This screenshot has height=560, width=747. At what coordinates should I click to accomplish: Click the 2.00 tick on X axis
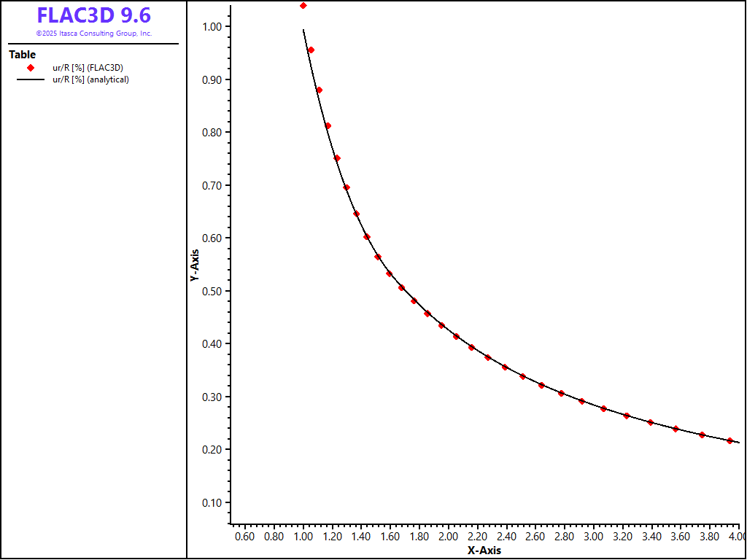click(449, 537)
